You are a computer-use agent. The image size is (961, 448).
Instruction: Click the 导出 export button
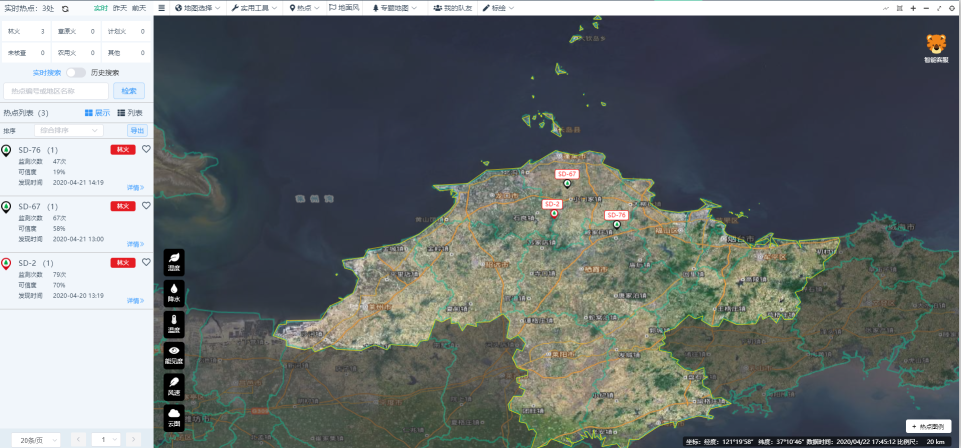click(136, 130)
